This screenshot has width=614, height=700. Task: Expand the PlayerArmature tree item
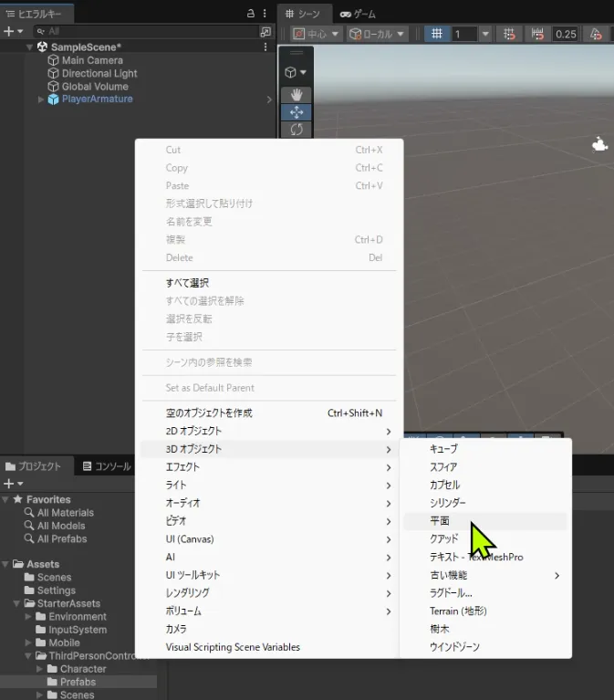[x=41, y=99]
